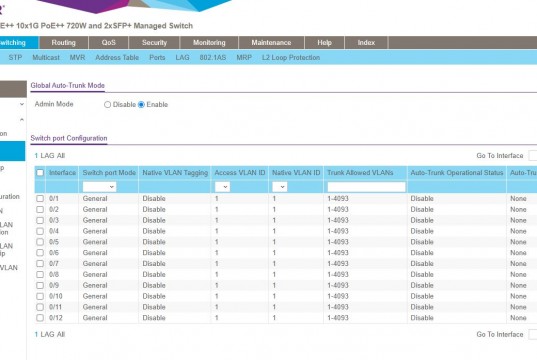Check the box for interface 0/7
Viewport: 537px width, 360px height.
pos(40,264)
